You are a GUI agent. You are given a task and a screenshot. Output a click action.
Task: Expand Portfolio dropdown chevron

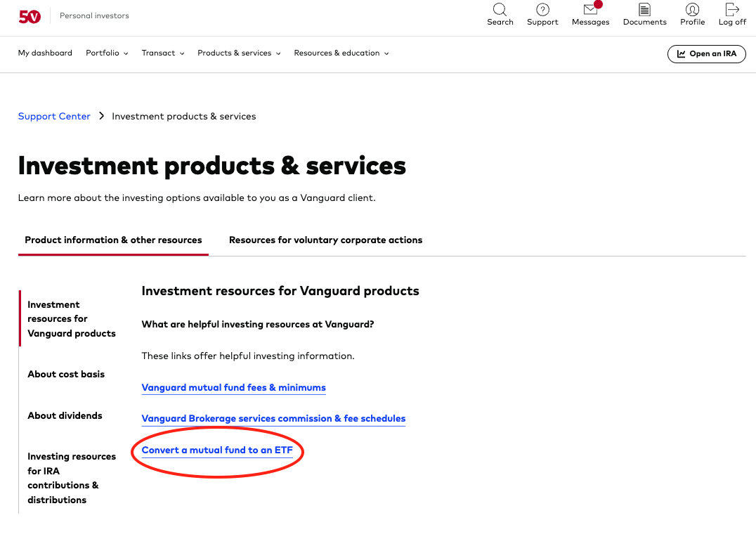click(x=126, y=53)
